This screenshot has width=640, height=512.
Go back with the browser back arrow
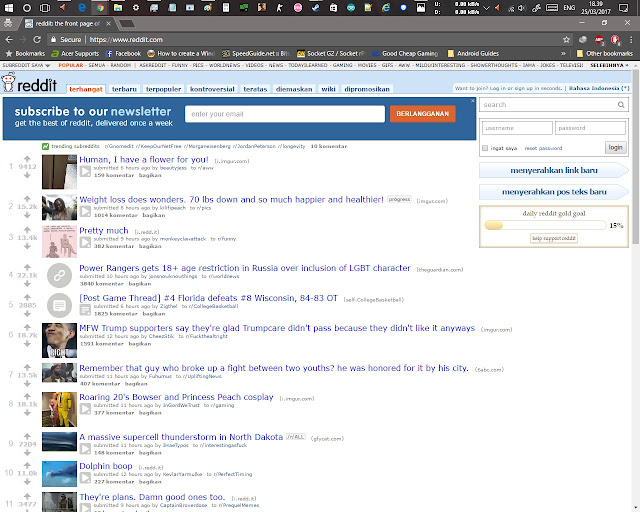coord(9,40)
